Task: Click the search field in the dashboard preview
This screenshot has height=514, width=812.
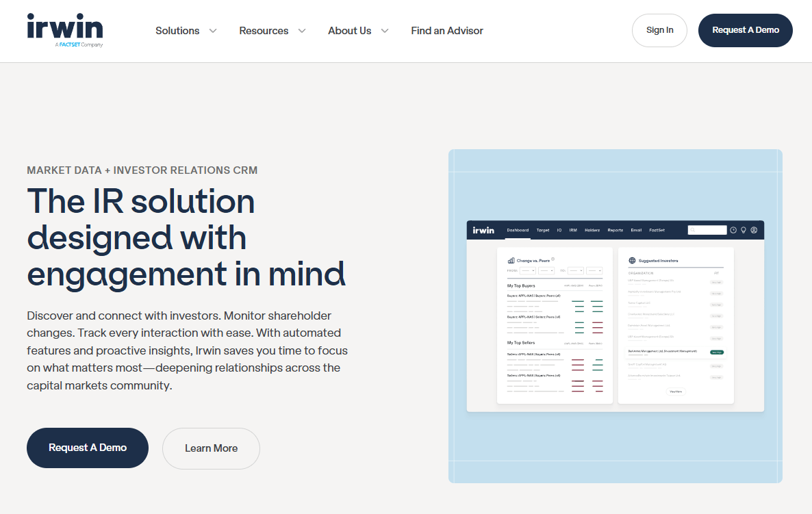Action: coord(707,231)
